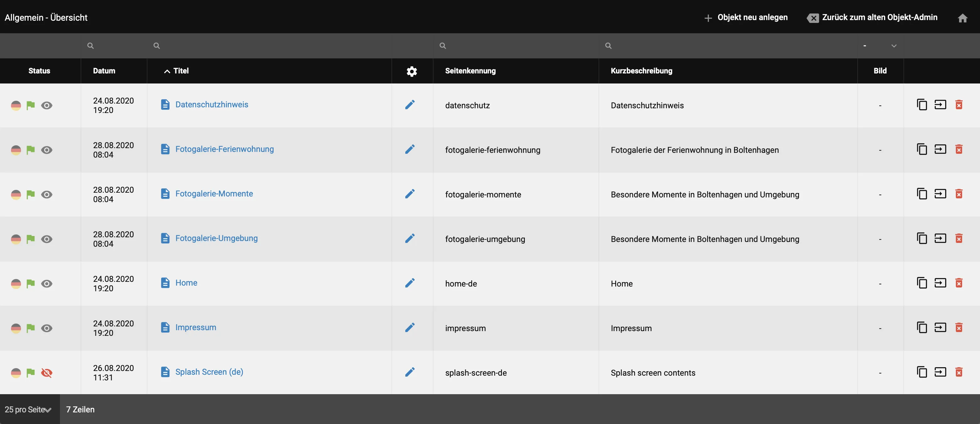980x424 pixels.
Task: Toggle visibility eye for Home
Action: coord(47,283)
